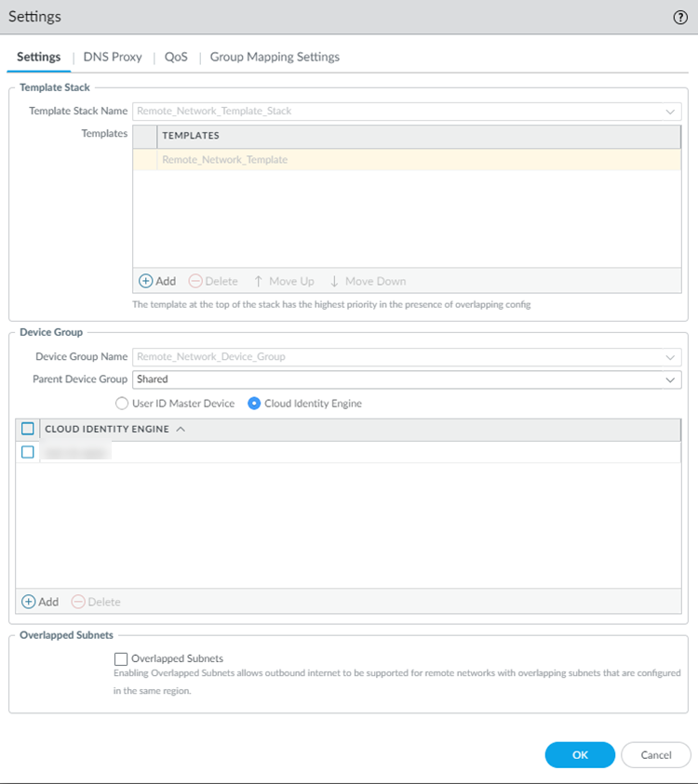Open the Group Mapping Settings tab
The height and width of the screenshot is (784, 698).
pos(275,57)
